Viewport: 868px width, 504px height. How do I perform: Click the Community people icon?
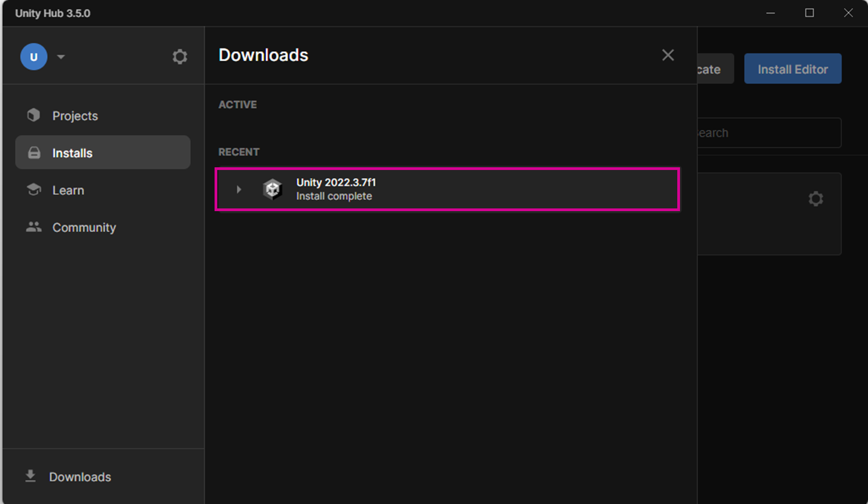[x=33, y=227]
